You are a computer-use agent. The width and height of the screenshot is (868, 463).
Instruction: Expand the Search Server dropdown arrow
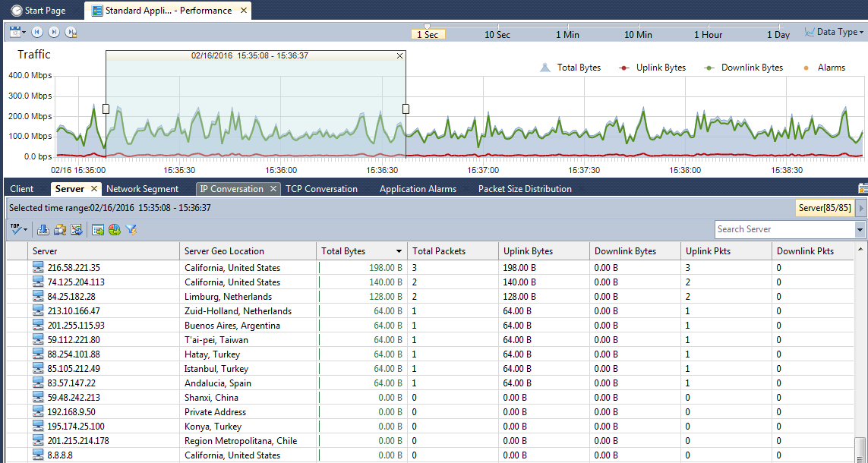click(859, 228)
